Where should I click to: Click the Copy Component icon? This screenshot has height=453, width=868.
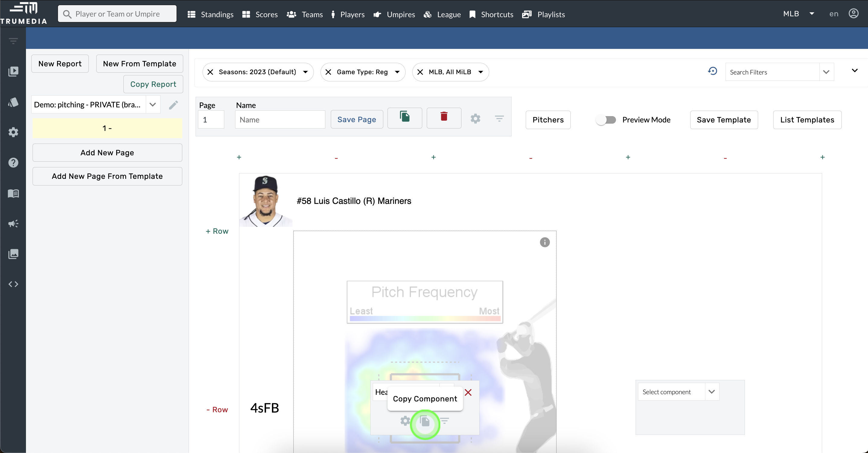tap(425, 421)
